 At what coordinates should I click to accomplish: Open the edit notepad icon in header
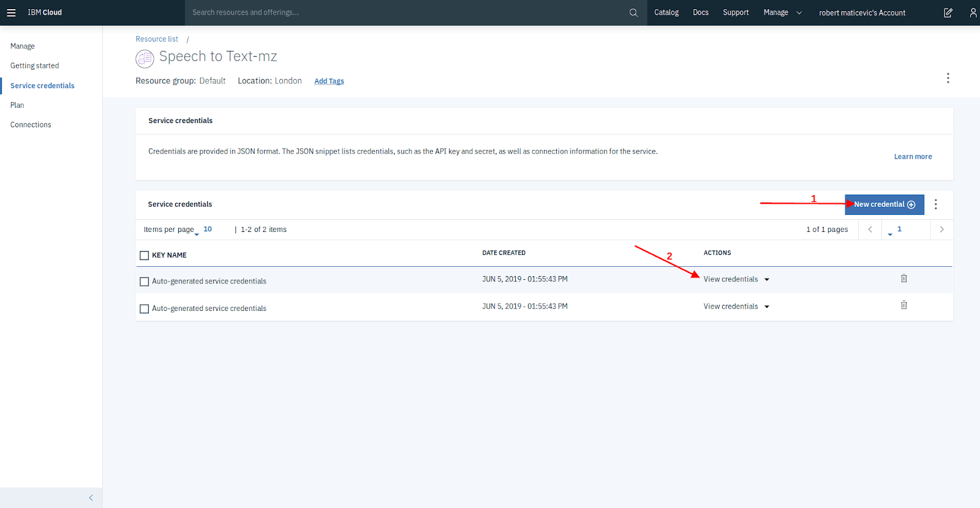(x=948, y=12)
